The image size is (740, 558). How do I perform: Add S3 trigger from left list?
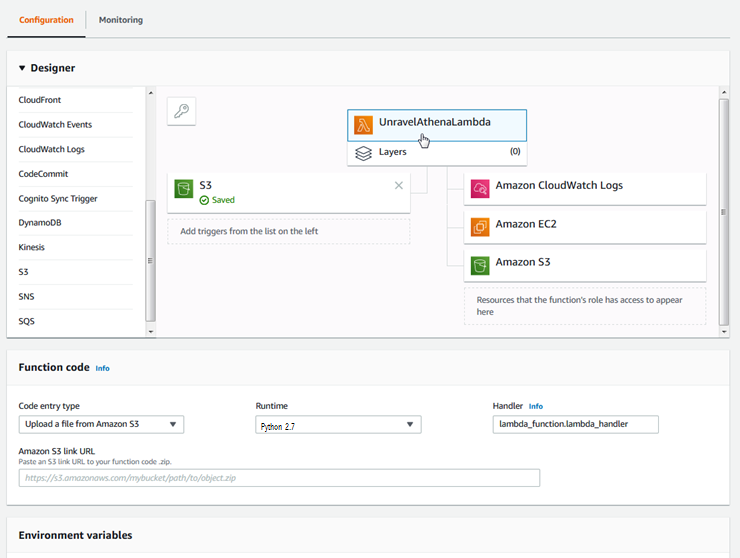24,272
